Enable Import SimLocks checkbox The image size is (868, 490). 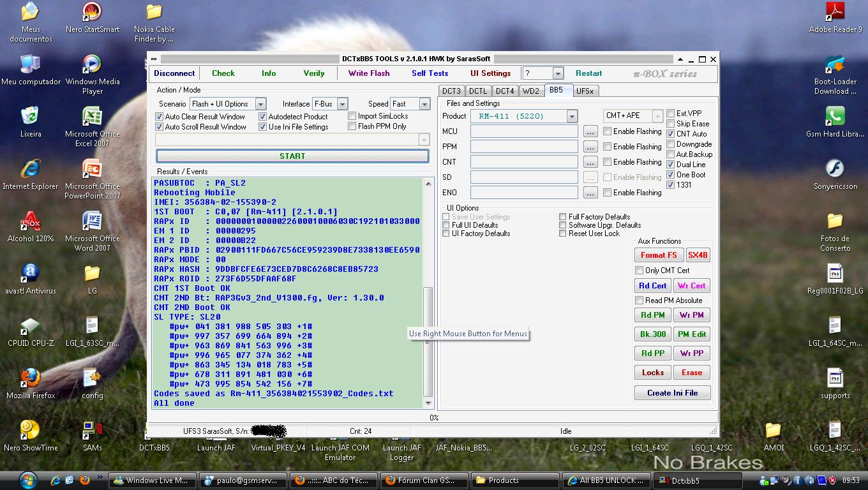(x=352, y=116)
